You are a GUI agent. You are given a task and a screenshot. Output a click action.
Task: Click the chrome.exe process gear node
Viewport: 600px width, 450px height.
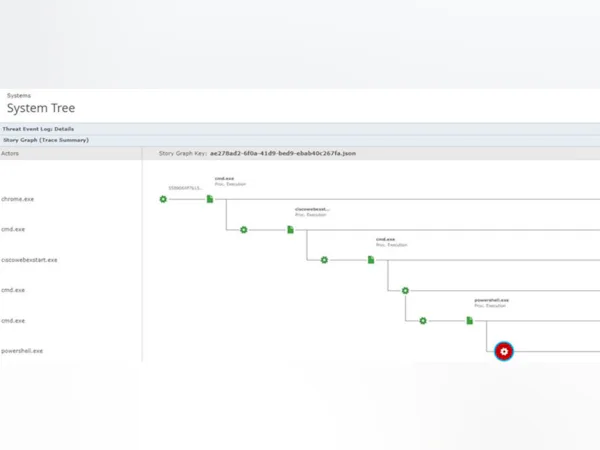pyautogui.click(x=163, y=199)
